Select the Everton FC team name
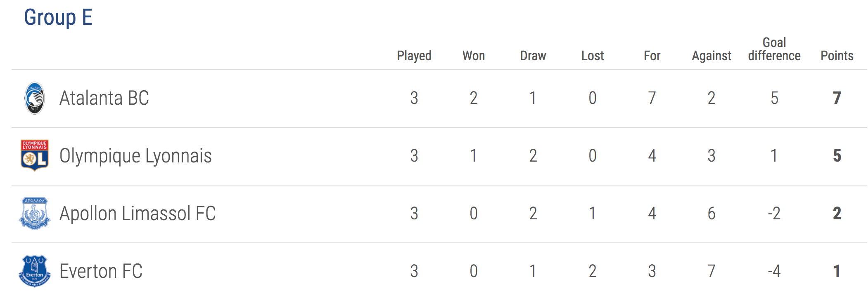Screen dimensions: 868x296 click(101, 271)
